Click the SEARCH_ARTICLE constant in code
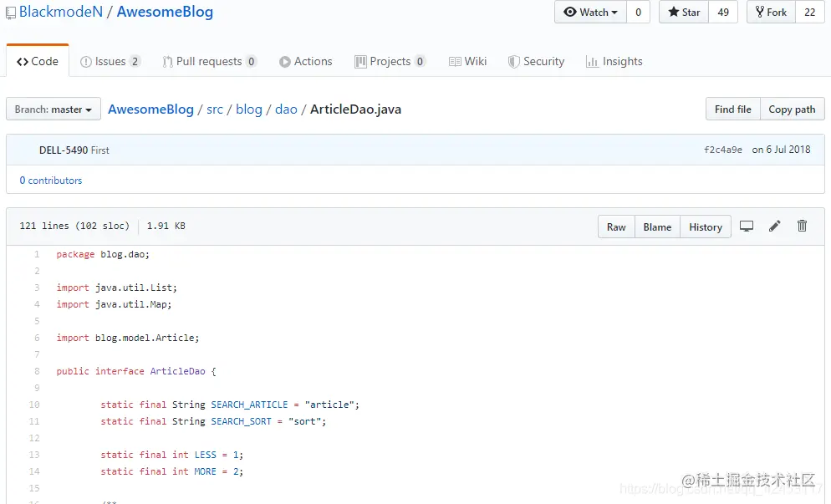Viewport: 831px width, 504px height. [x=249, y=405]
